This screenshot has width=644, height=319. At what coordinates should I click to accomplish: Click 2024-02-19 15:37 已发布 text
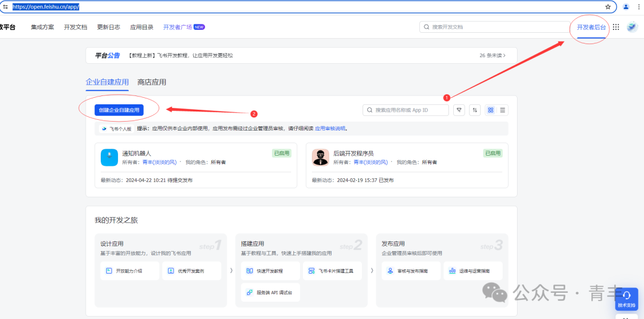coord(365,180)
